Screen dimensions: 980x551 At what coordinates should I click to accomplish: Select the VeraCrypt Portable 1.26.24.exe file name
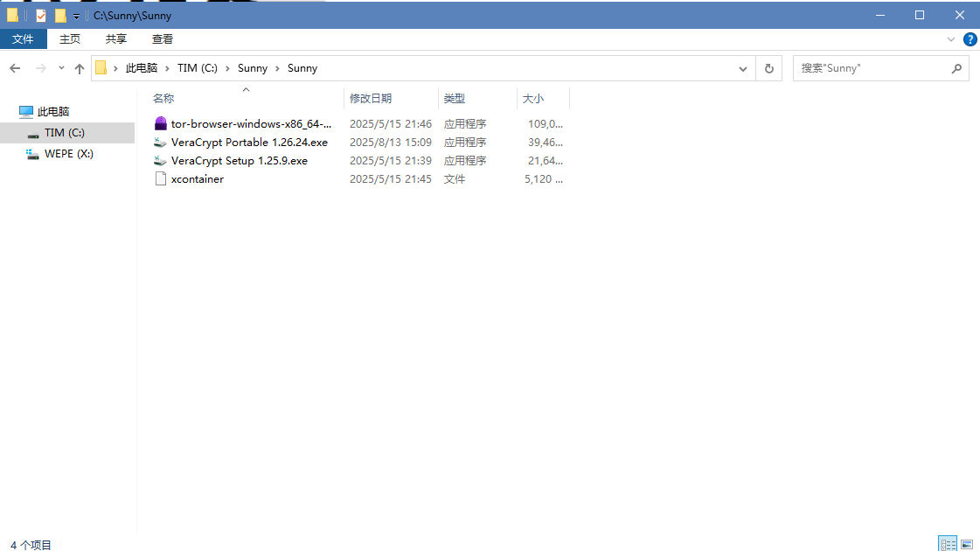[x=249, y=143]
